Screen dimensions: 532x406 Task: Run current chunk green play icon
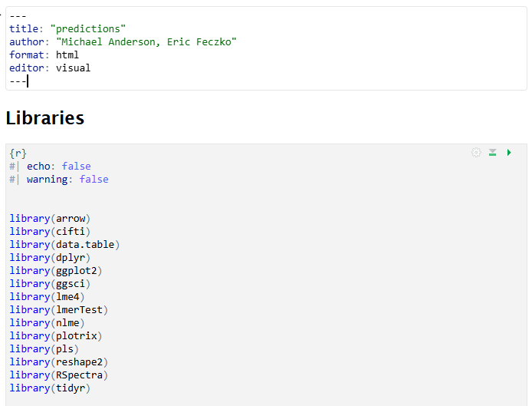click(509, 153)
